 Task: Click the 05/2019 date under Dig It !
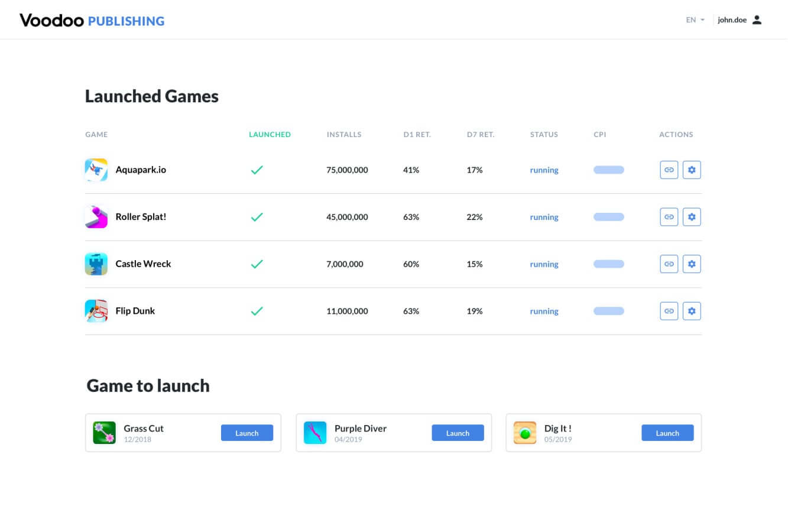[x=558, y=440]
